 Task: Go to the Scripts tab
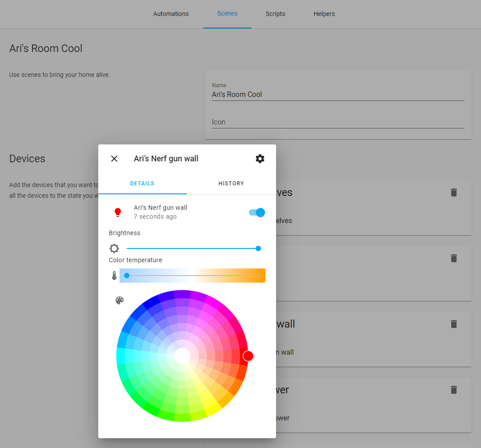pyautogui.click(x=275, y=14)
